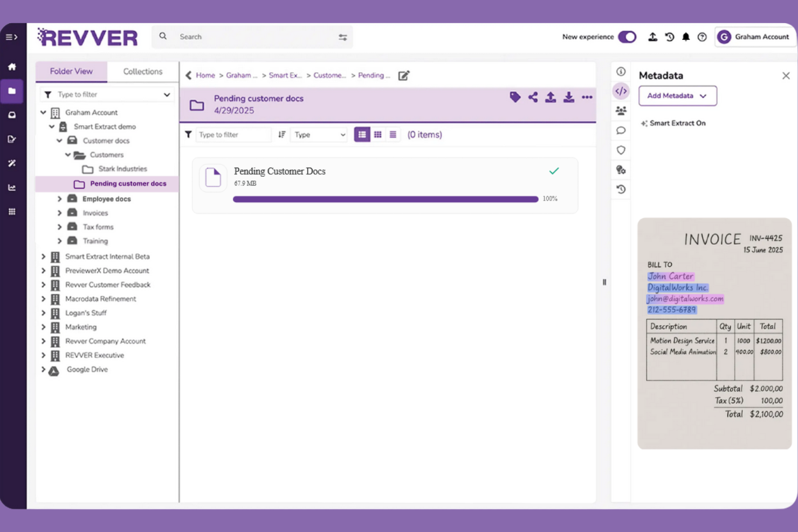The width and height of the screenshot is (798, 532).
Task: Open the magic wand automation icon
Action: [x=12, y=163]
